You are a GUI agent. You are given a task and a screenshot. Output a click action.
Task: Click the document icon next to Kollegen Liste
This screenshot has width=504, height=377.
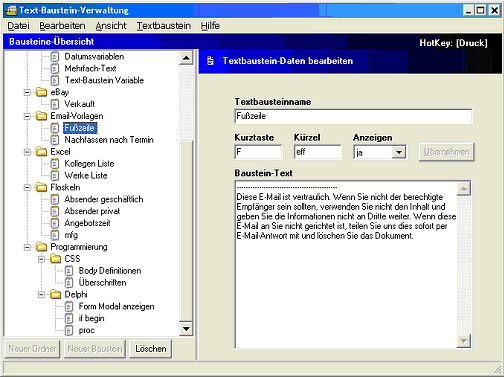pyautogui.click(x=55, y=164)
